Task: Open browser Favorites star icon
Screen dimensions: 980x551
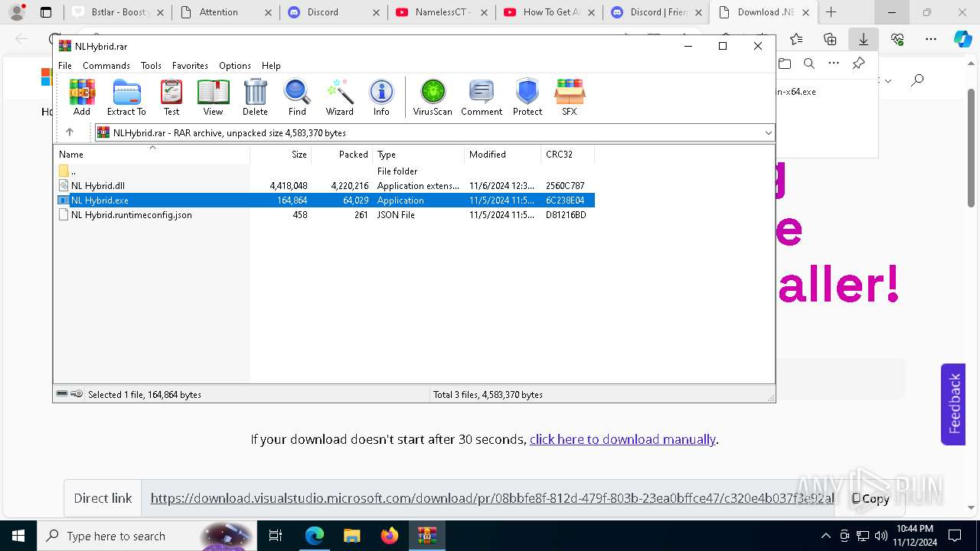Action: [797, 39]
